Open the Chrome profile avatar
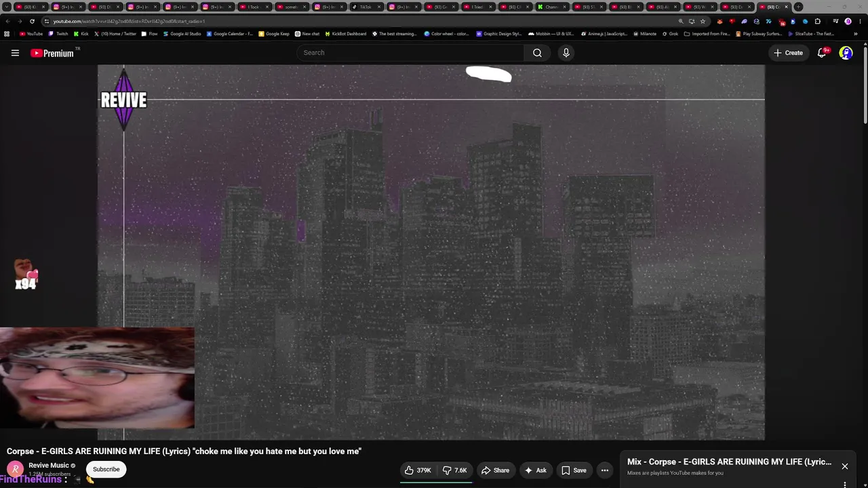The width and height of the screenshot is (868, 488). tap(848, 21)
